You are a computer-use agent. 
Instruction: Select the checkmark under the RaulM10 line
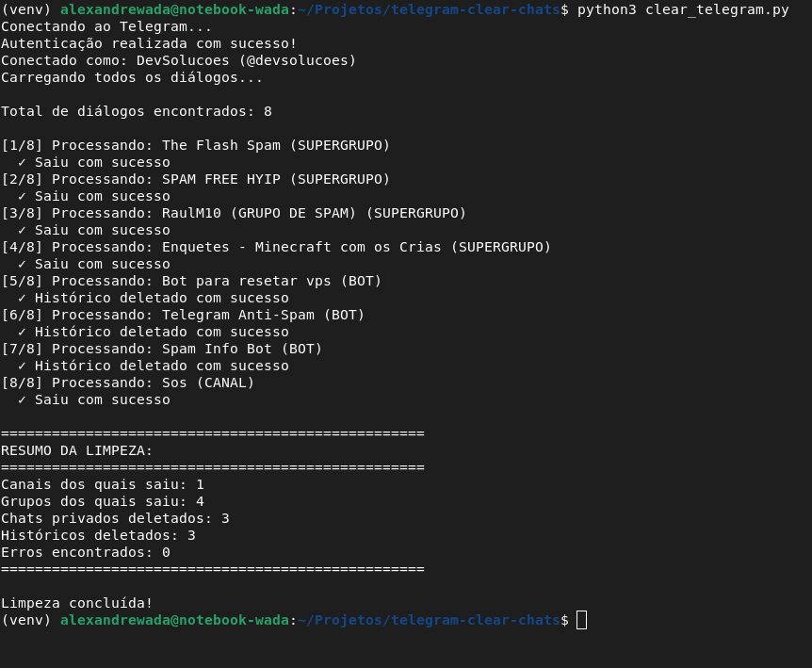coord(22,230)
